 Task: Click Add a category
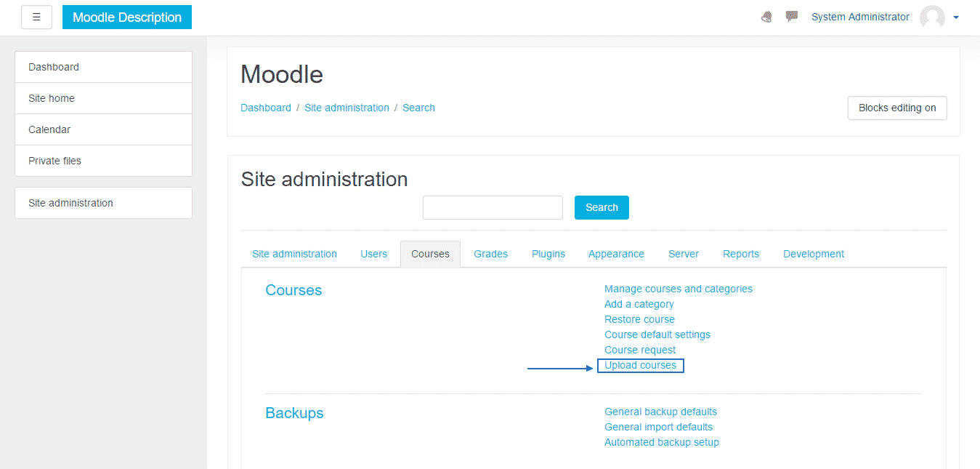tap(639, 304)
